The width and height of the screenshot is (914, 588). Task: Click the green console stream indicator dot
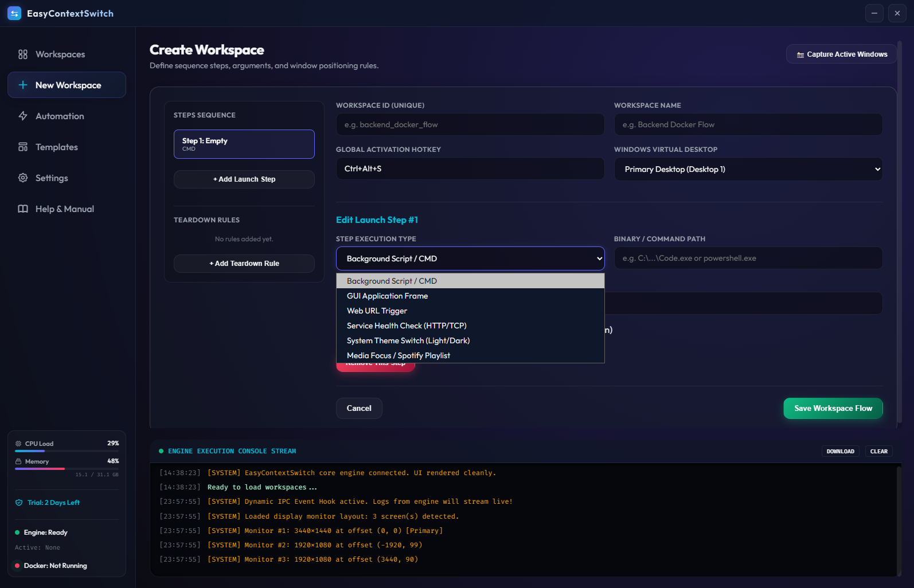[161, 451]
